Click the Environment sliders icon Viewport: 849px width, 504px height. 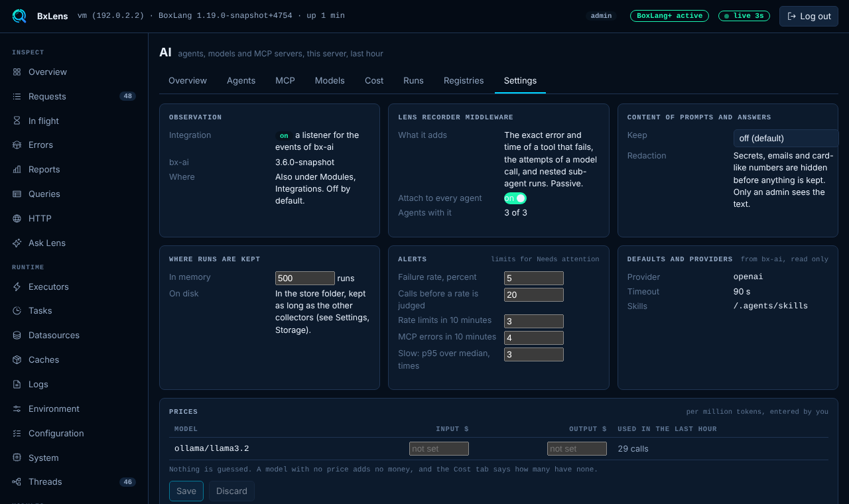click(17, 409)
